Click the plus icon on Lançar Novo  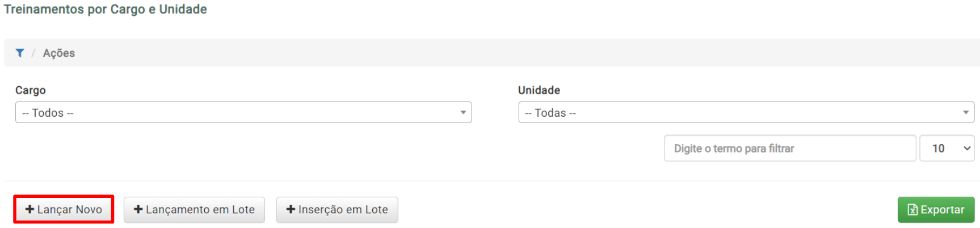30,209
